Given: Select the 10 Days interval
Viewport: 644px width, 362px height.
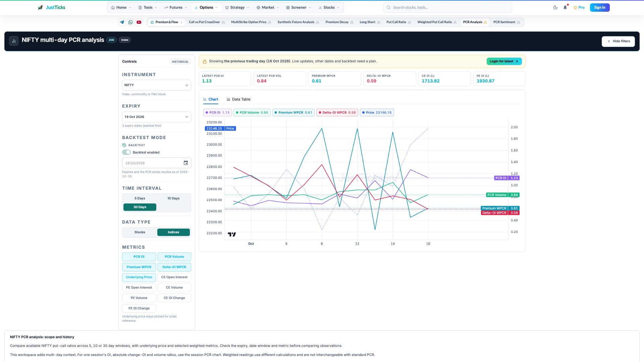Looking at the screenshot, I should point(173,198).
